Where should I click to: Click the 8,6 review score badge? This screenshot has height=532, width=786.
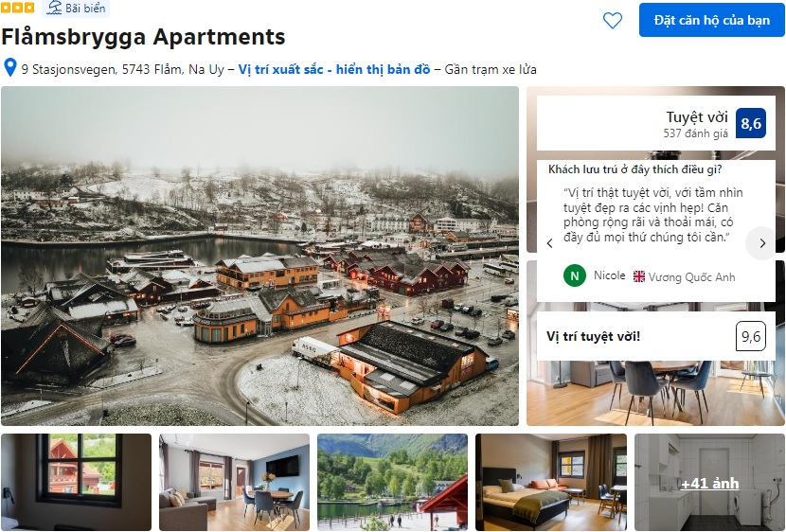pos(750,123)
